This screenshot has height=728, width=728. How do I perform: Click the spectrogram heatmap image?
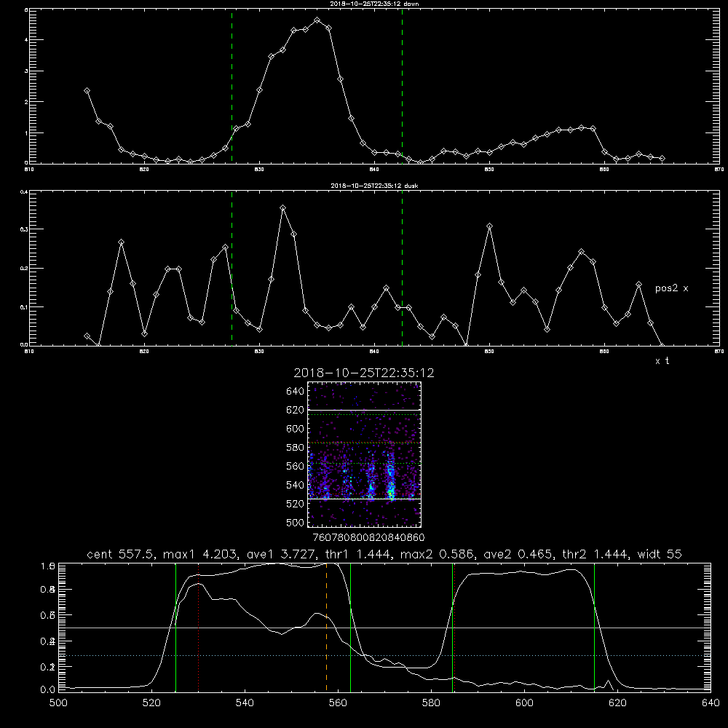tap(365, 454)
